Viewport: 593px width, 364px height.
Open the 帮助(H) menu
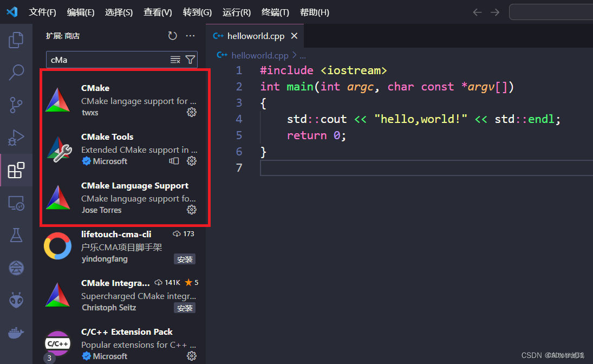click(x=314, y=12)
